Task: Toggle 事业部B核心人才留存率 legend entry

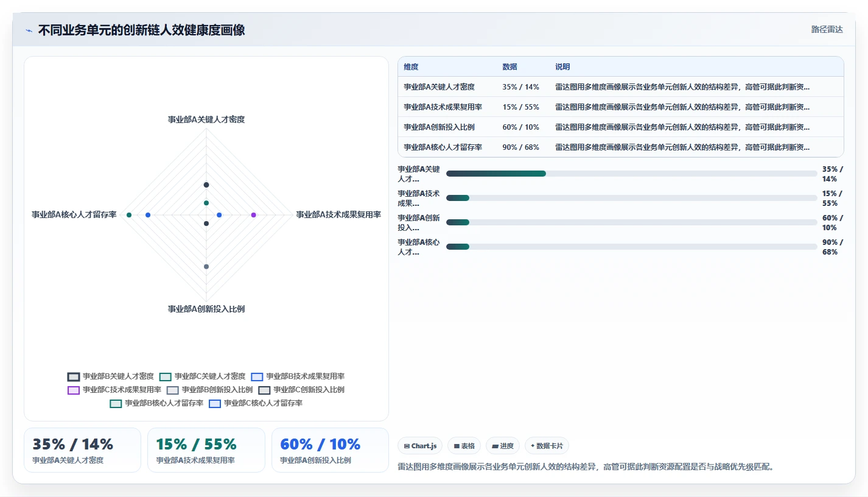Action: click(x=156, y=403)
